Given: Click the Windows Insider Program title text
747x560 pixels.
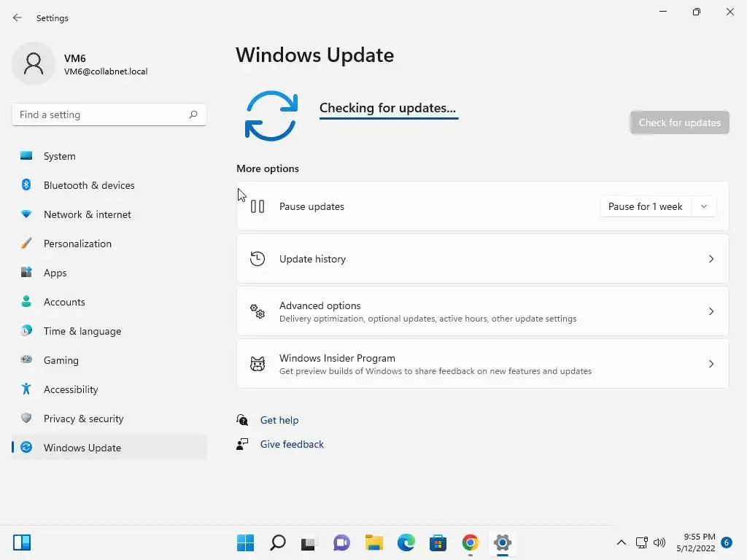Looking at the screenshot, I should 337,357.
